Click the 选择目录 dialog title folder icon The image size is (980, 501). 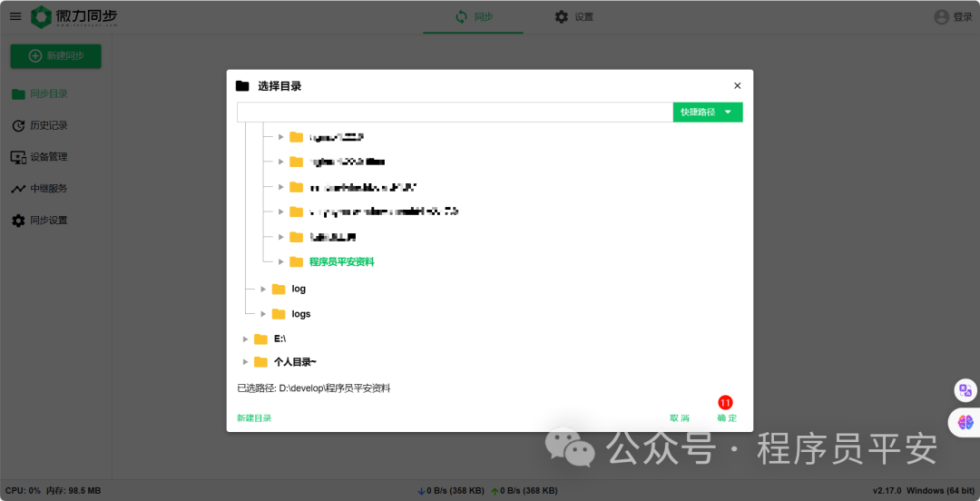pos(242,86)
